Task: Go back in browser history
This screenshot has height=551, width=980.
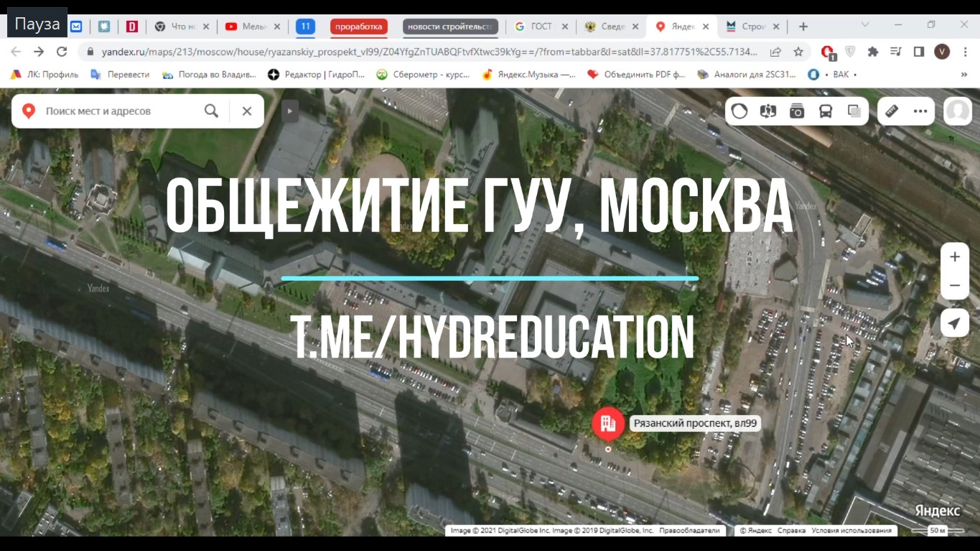Action: tap(16, 52)
